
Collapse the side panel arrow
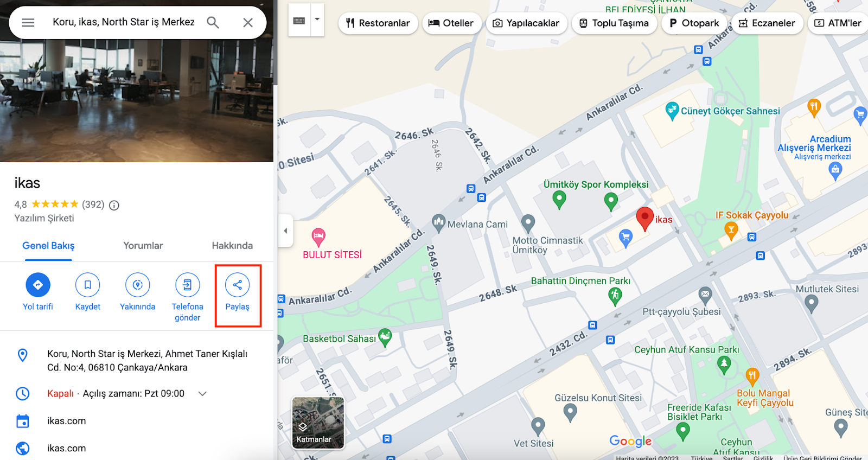[285, 231]
